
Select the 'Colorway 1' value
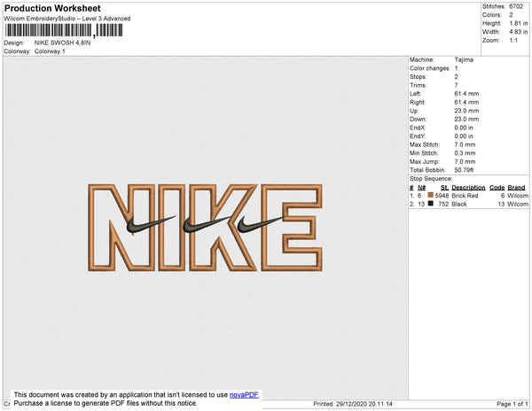50,51
